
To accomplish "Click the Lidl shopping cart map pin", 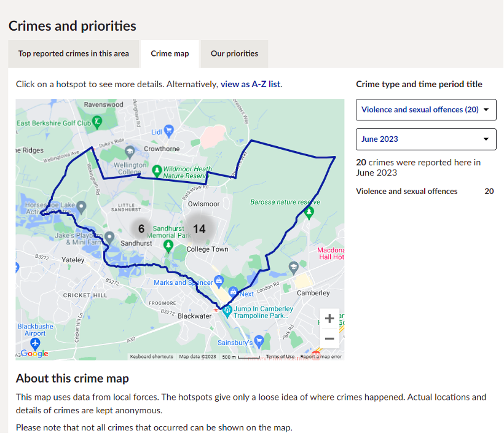I will click(x=169, y=131).
